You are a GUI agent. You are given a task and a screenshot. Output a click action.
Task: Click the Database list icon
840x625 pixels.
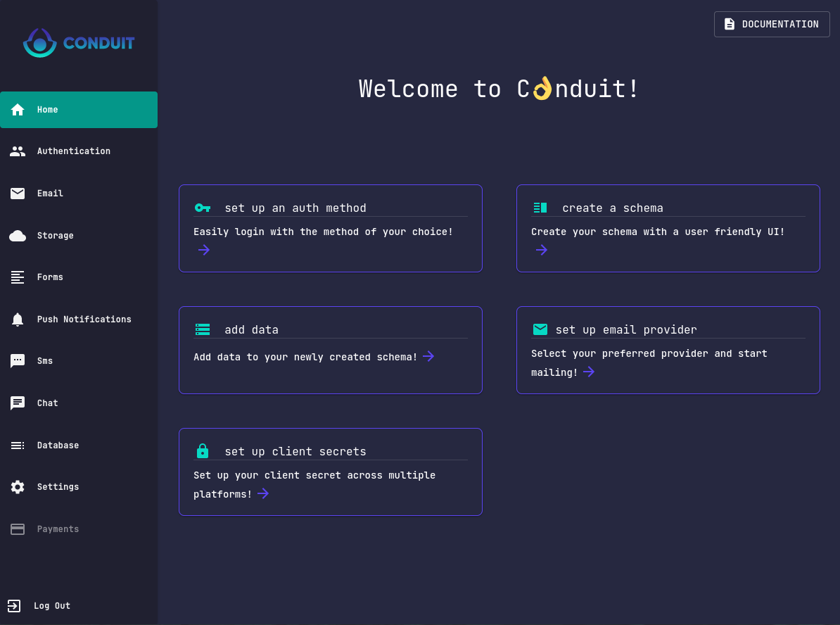(x=18, y=446)
